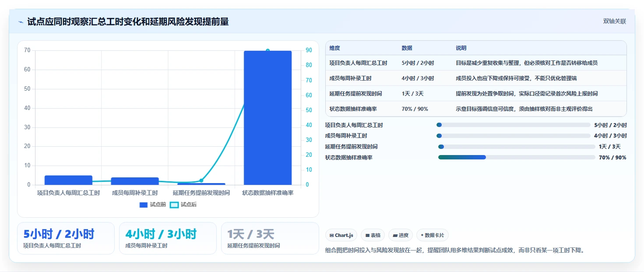Click the top line point at value 90
The image size is (644, 272).
pos(267,51)
